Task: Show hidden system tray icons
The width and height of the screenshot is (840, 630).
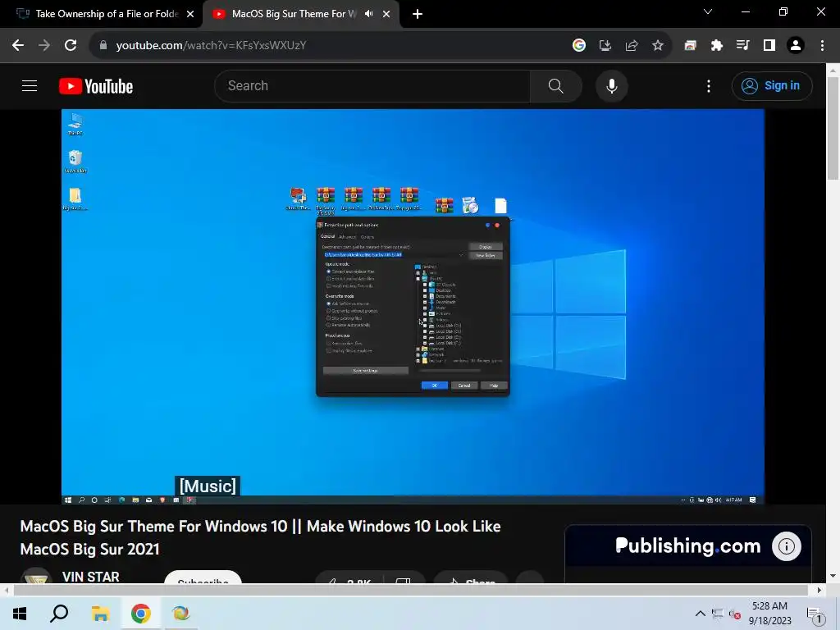Action: 701,614
